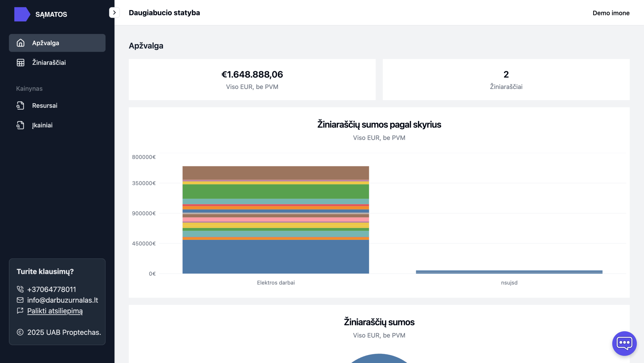Open the Apžvalga menu item
This screenshot has width=644, height=363.
pos(57,43)
